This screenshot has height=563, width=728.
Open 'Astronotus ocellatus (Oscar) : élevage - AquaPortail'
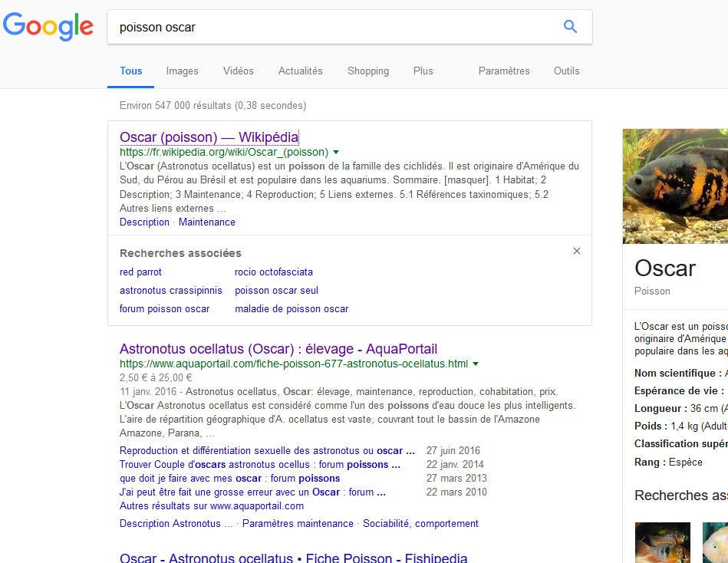coord(278,349)
